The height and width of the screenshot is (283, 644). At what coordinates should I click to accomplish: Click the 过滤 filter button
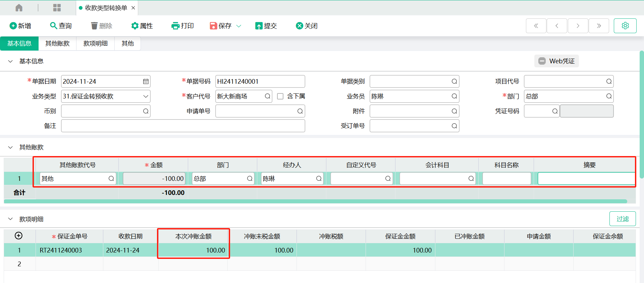coord(623,219)
